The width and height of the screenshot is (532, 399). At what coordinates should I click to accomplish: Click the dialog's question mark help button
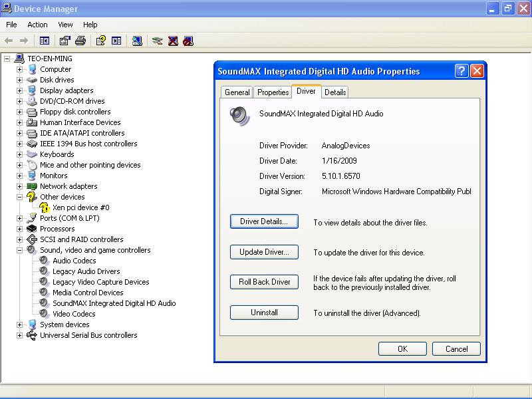click(462, 71)
